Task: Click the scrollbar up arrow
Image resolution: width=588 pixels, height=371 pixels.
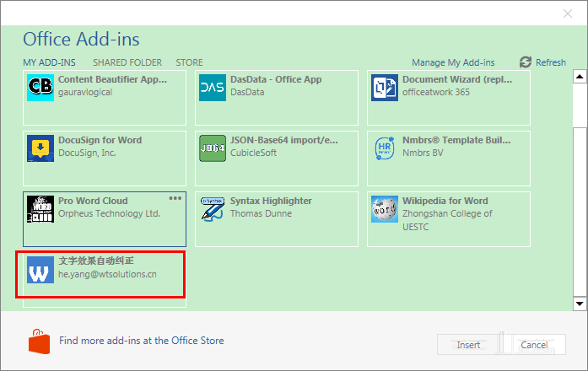Action: [580, 77]
